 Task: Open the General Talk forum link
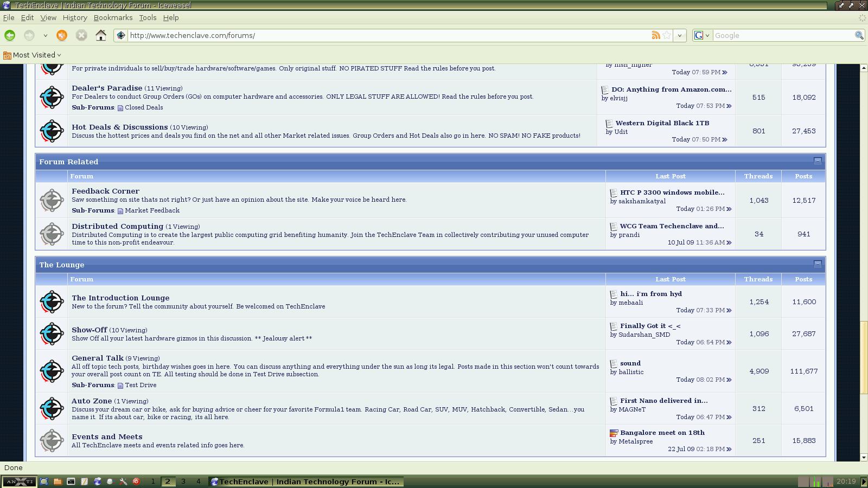coord(98,358)
